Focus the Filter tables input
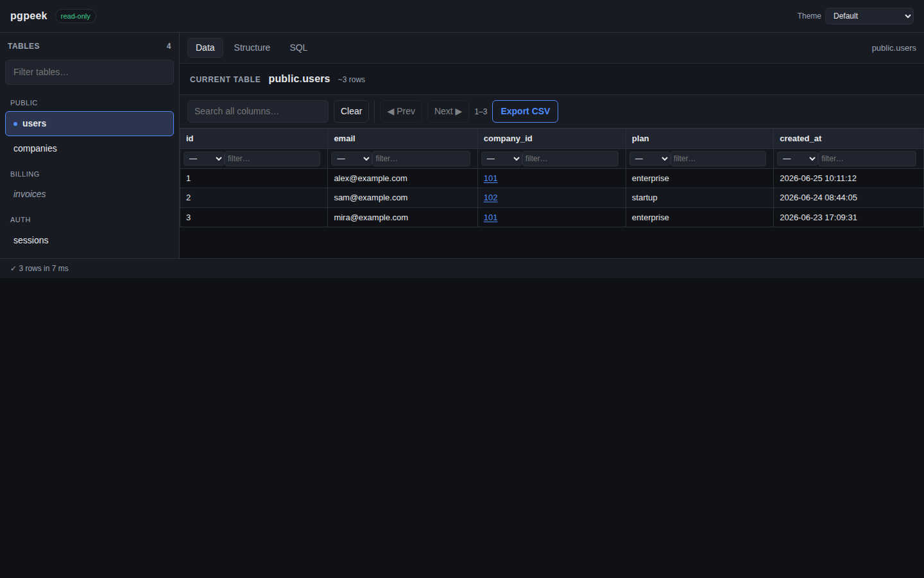924x578 pixels. coord(89,72)
